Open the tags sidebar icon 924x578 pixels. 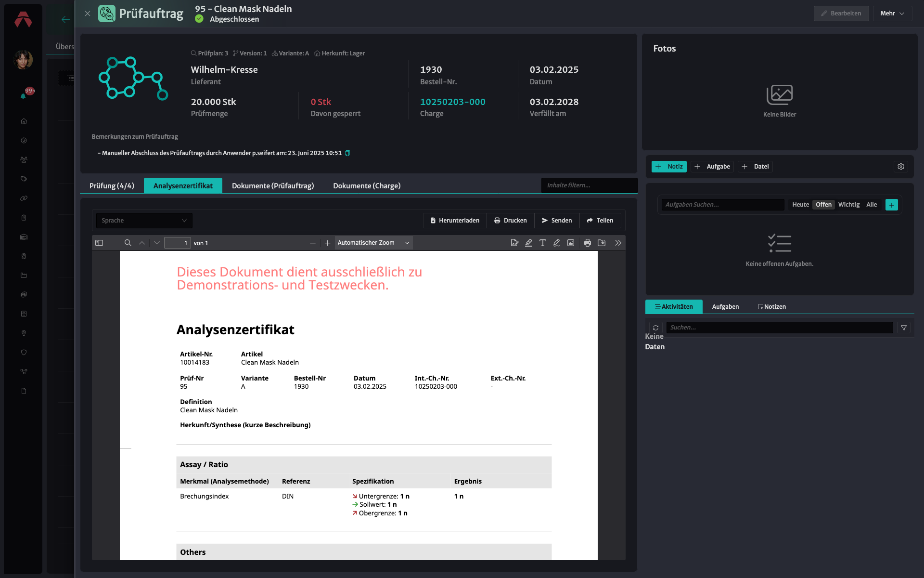[x=24, y=179]
